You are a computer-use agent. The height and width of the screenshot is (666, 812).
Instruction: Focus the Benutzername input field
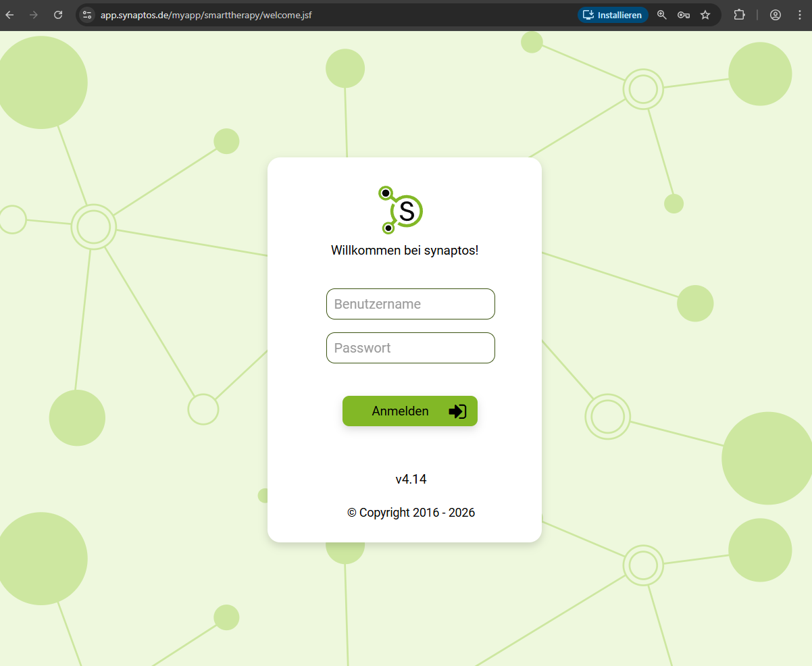[x=410, y=304]
